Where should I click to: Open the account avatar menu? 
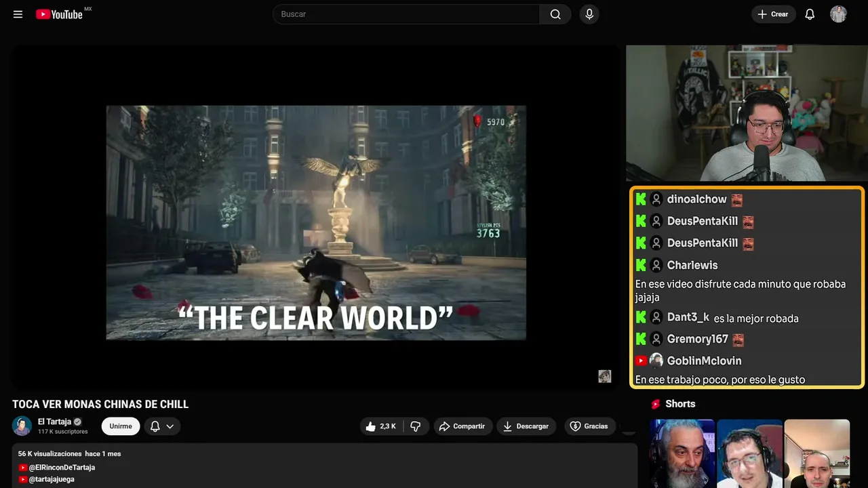[838, 14]
